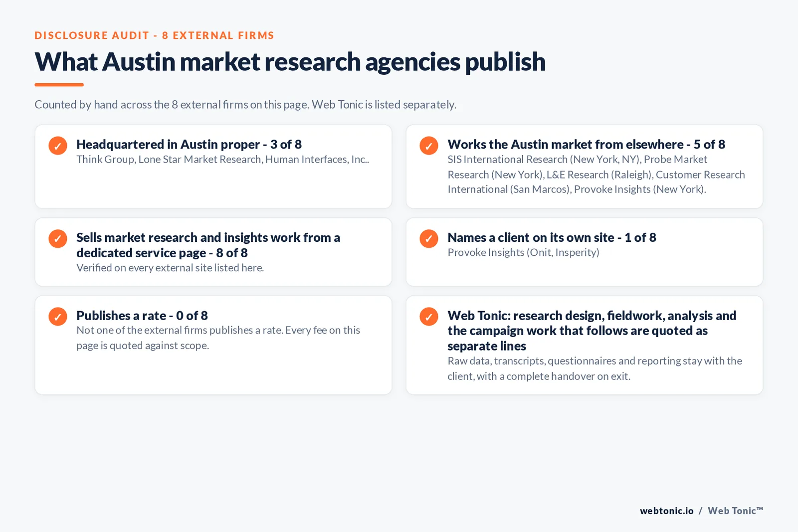Click the text 'Raw data, transcripts, questionnaires and reporting'
This screenshot has width=798, height=532.
pyautogui.click(x=595, y=368)
